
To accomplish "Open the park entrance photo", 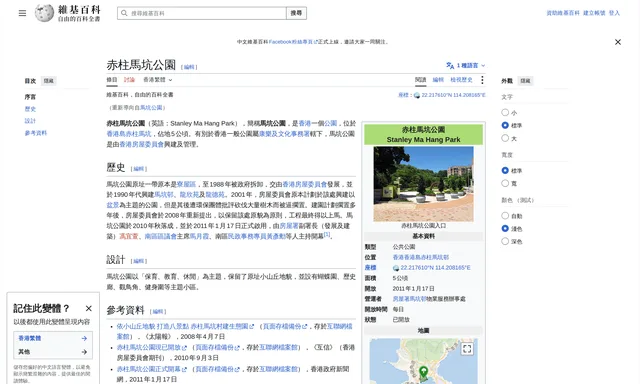I will pos(423,184).
